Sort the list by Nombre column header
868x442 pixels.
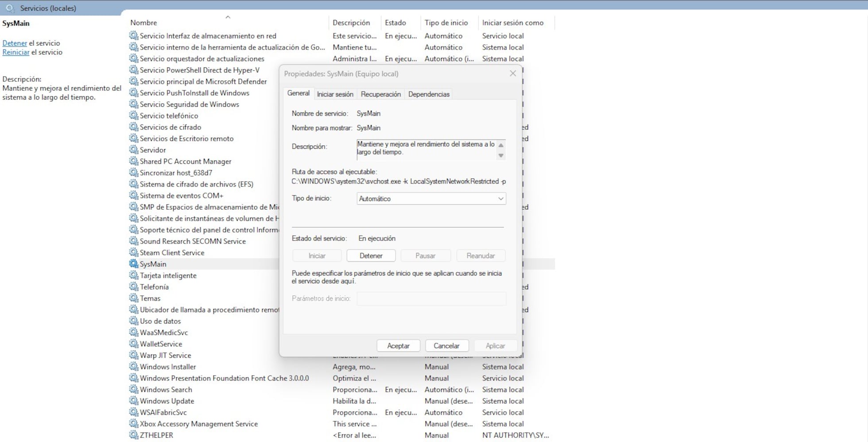tap(143, 23)
